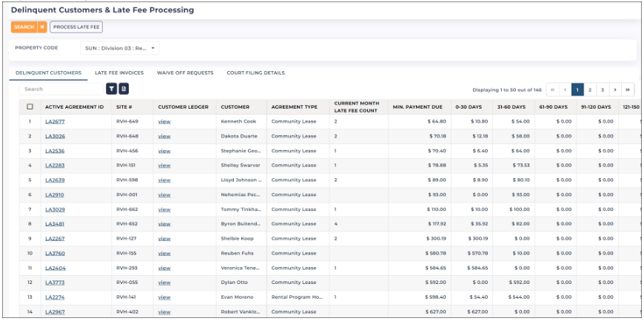Open agreement LA3481
The width and height of the screenshot is (644, 321).
tap(55, 224)
